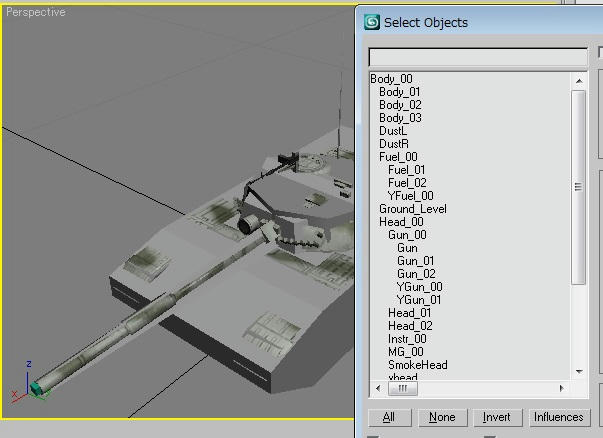Image resolution: width=603 pixels, height=438 pixels.
Task: Select YGun_01 in the list
Action: tap(419, 300)
